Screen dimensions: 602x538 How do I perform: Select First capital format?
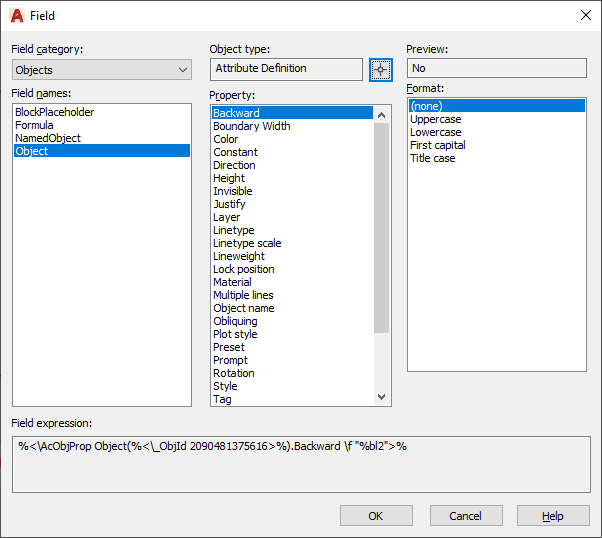click(x=437, y=145)
